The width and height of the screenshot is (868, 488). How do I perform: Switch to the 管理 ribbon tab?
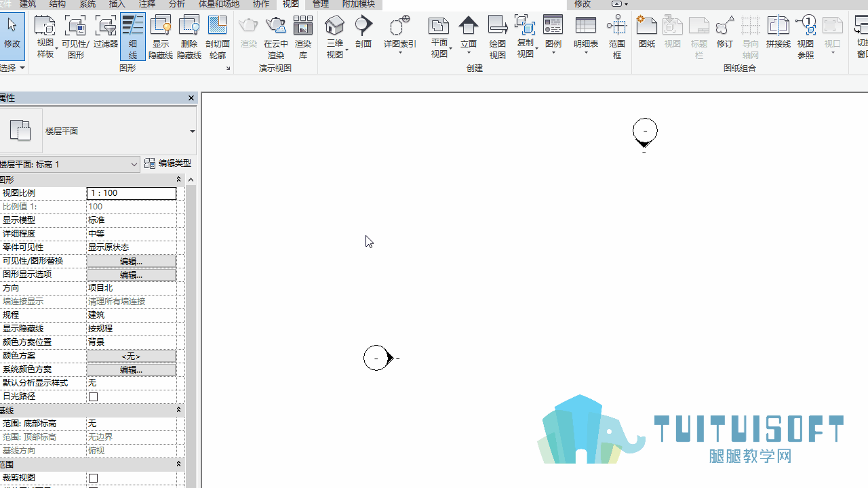(320, 4)
